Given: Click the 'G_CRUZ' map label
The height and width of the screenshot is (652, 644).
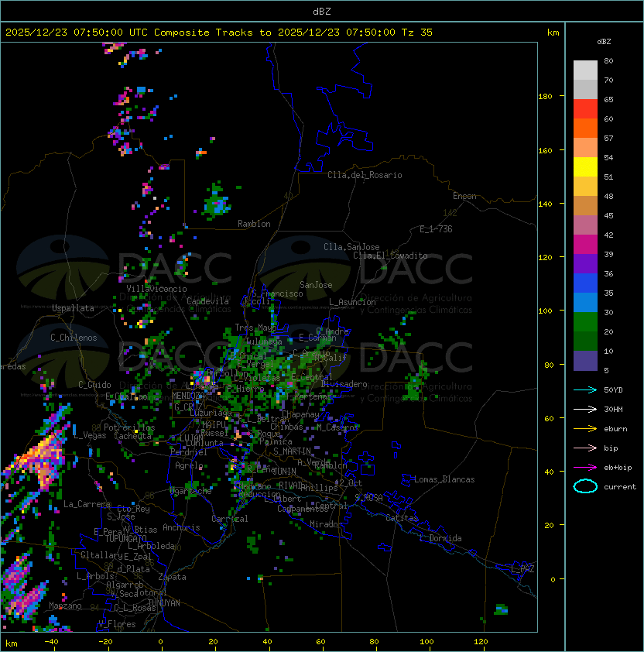Looking at the screenshot, I should pyautogui.click(x=188, y=407).
